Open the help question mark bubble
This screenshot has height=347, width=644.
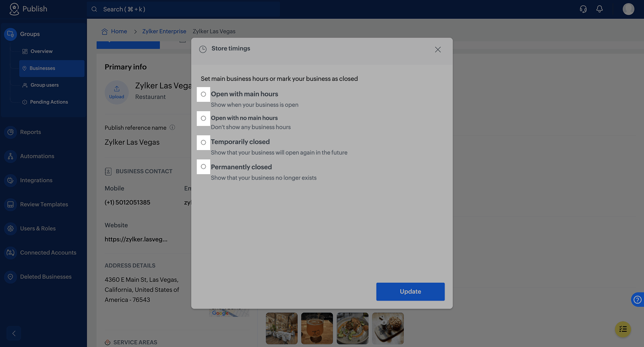coord(638,300)
